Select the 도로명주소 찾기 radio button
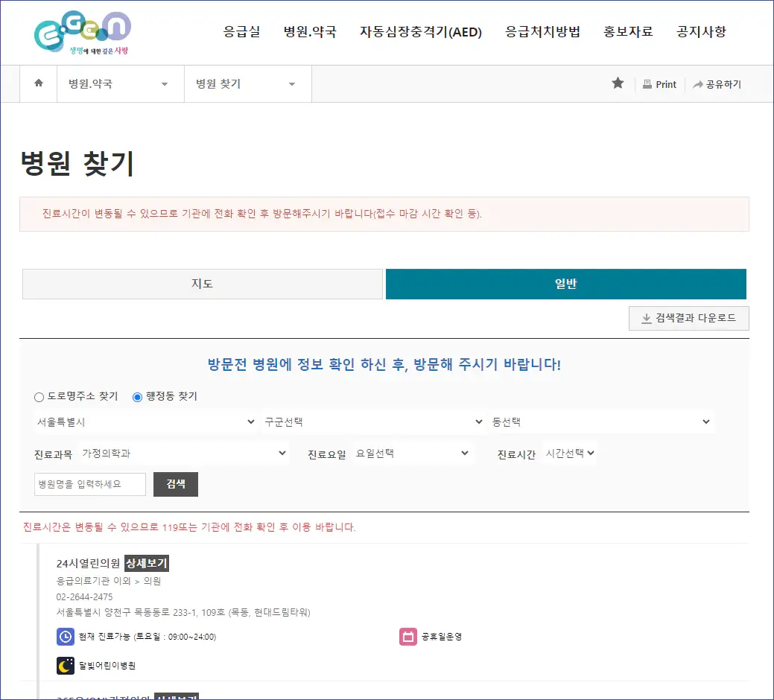This screenshot has height=700, width=774. click(x=39, y=396)
